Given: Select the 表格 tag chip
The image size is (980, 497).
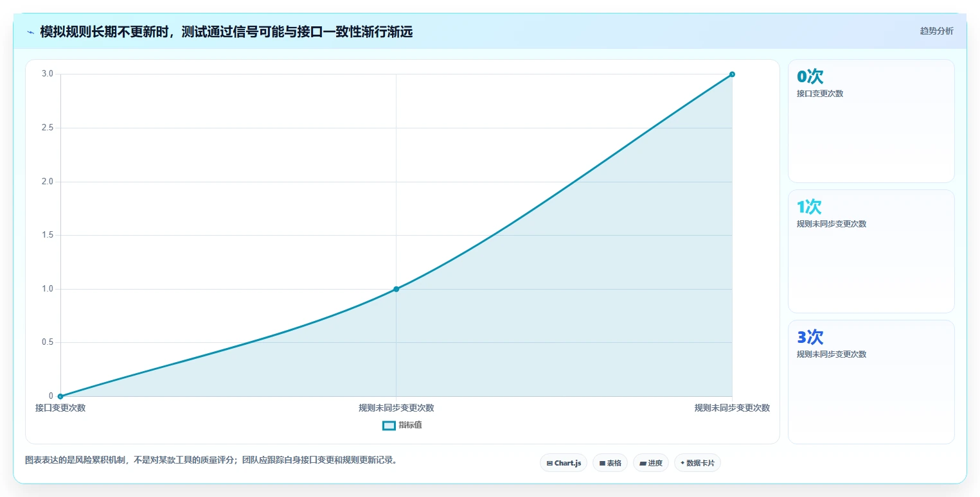Looking at the screenshot, I should 610,463.
